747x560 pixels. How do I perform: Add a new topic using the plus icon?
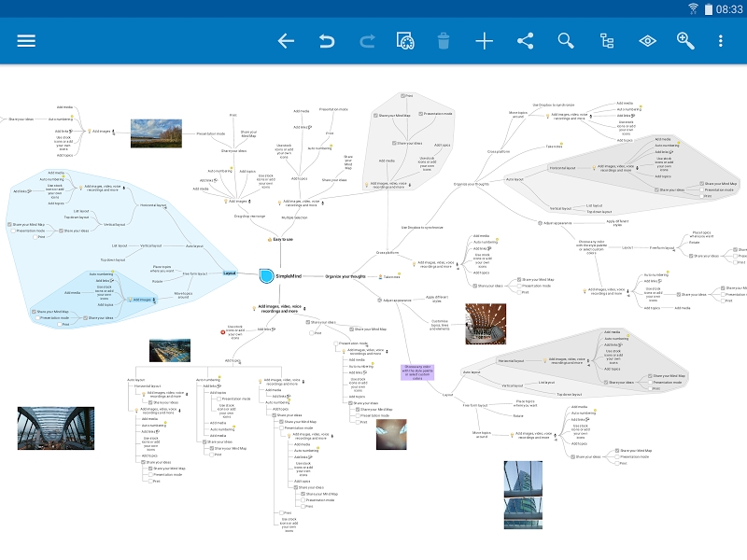coord(485,40)
